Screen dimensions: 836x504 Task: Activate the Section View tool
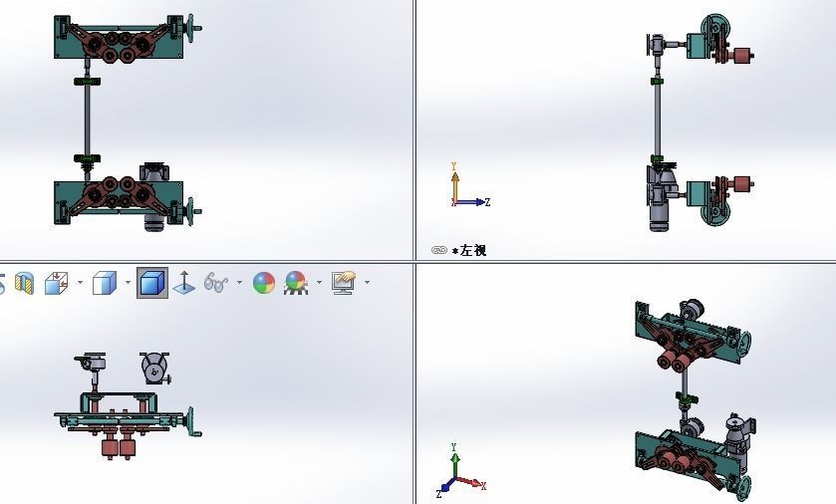(24, 283)
